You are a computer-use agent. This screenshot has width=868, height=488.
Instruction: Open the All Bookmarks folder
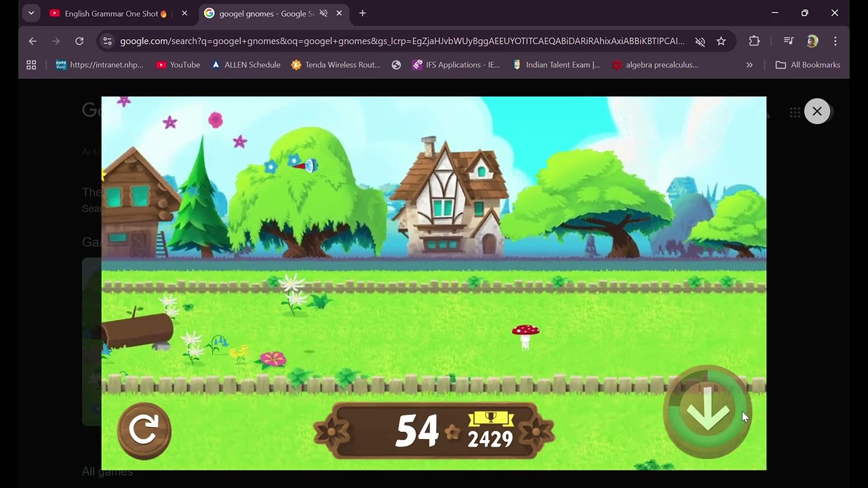[808, 65]
